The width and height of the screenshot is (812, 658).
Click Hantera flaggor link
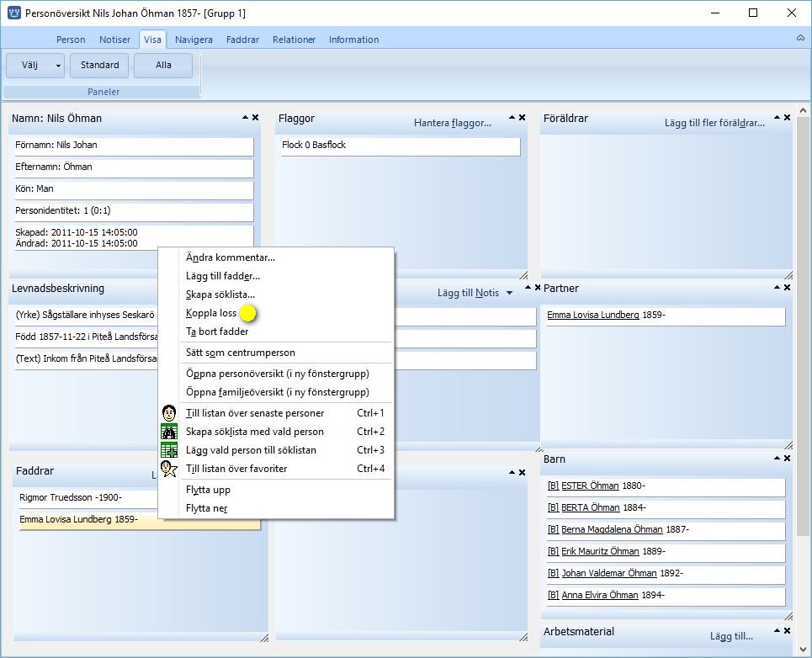[x=453, y=123]
